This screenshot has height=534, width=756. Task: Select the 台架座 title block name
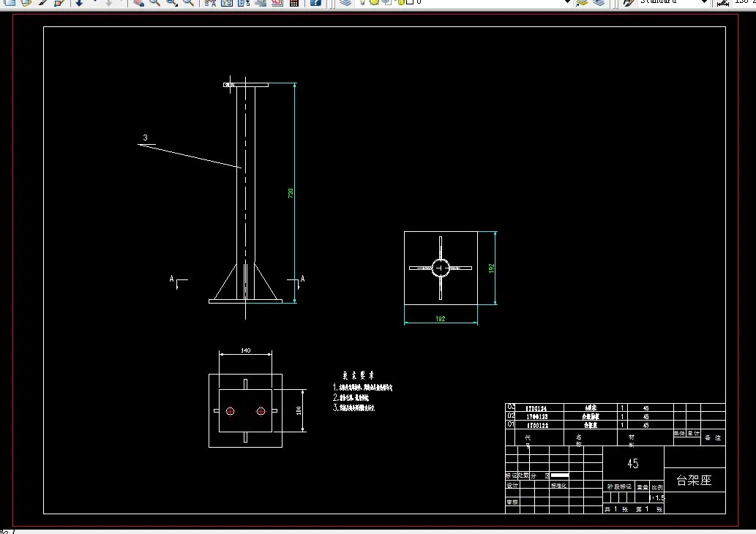[695, 481]
